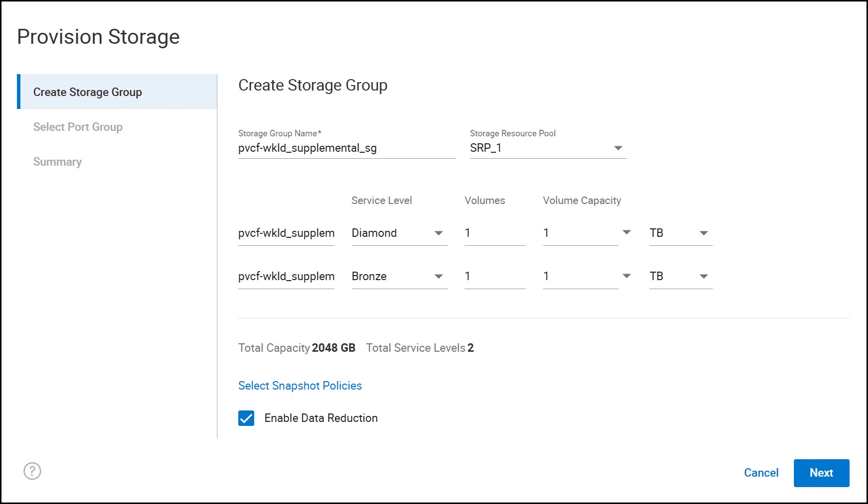Select the Create Storage Group step
Viewport: 868px width, 504px height.
click(117, 92)
